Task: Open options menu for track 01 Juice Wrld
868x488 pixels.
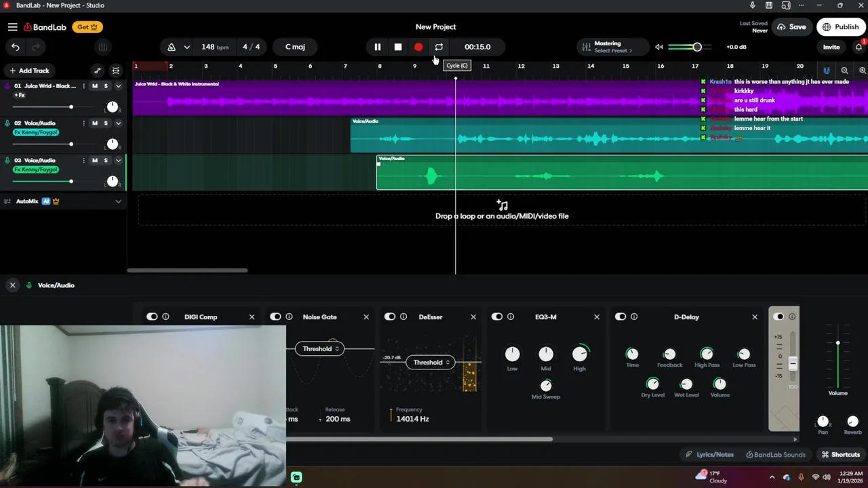Action: 84,86
